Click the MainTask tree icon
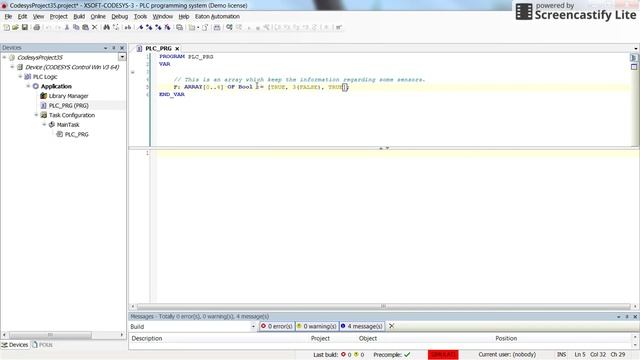640x360 pixels. coord(52,124)
